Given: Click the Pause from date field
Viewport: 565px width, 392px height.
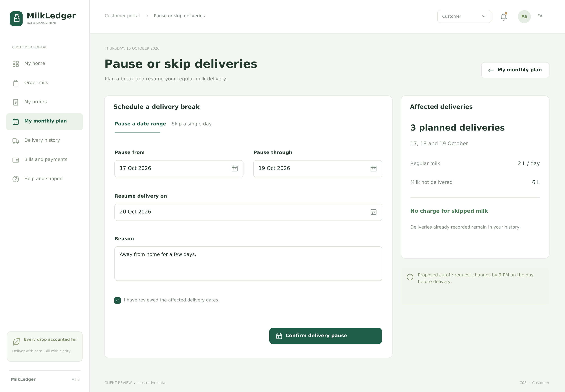Looking at the screenshot, I should (179, 169).
